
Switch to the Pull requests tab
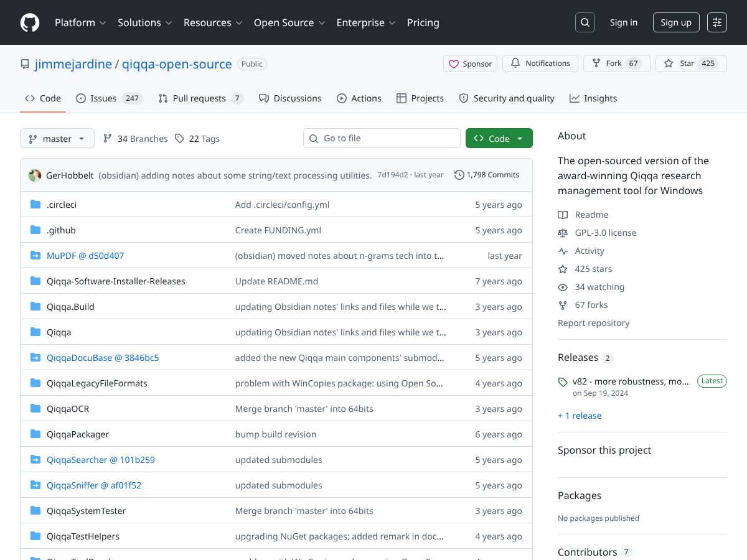[x=200, y=98]
